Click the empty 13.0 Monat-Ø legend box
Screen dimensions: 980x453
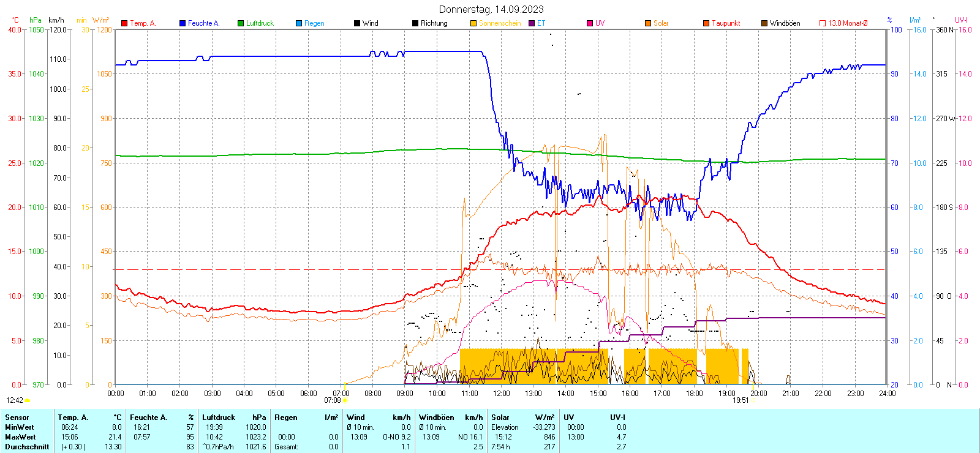(x=823, y=23)
